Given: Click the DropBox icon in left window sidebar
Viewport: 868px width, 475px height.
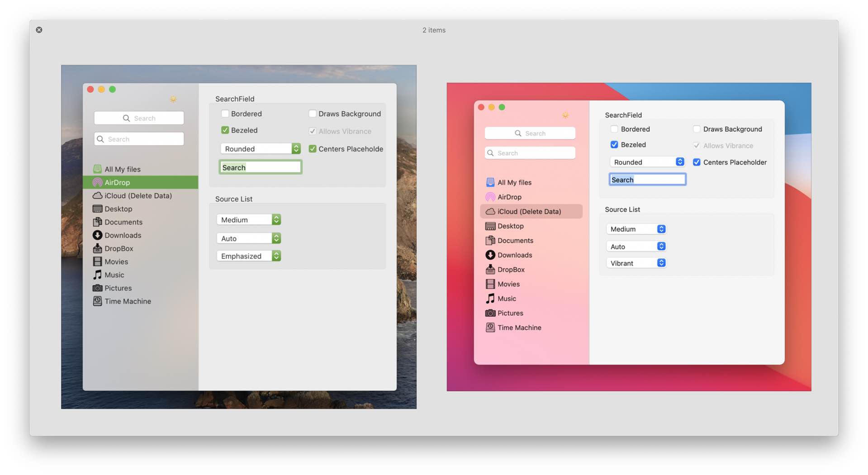Looking at the screenshot, I should tap(97, 248).
